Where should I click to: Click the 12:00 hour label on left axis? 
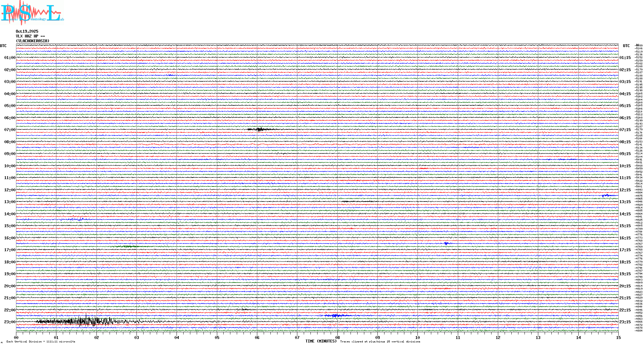click(10, 190)
